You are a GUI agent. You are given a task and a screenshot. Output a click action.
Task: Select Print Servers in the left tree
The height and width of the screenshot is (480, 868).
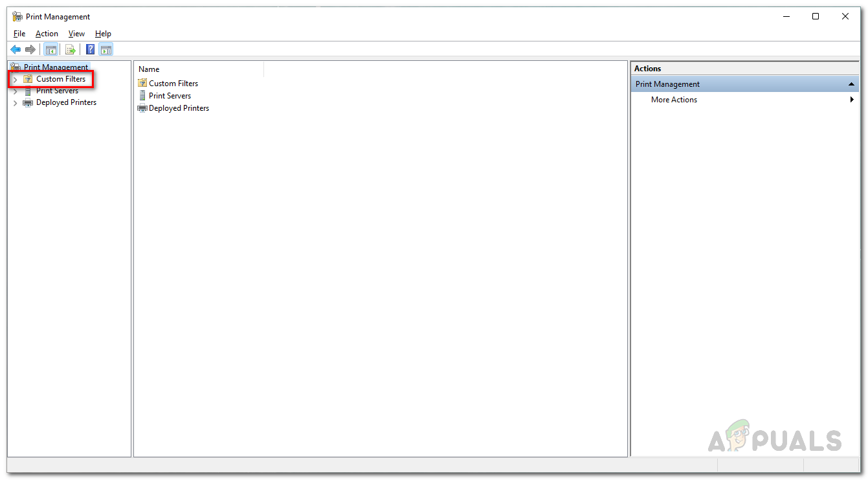tap(57, 91)
